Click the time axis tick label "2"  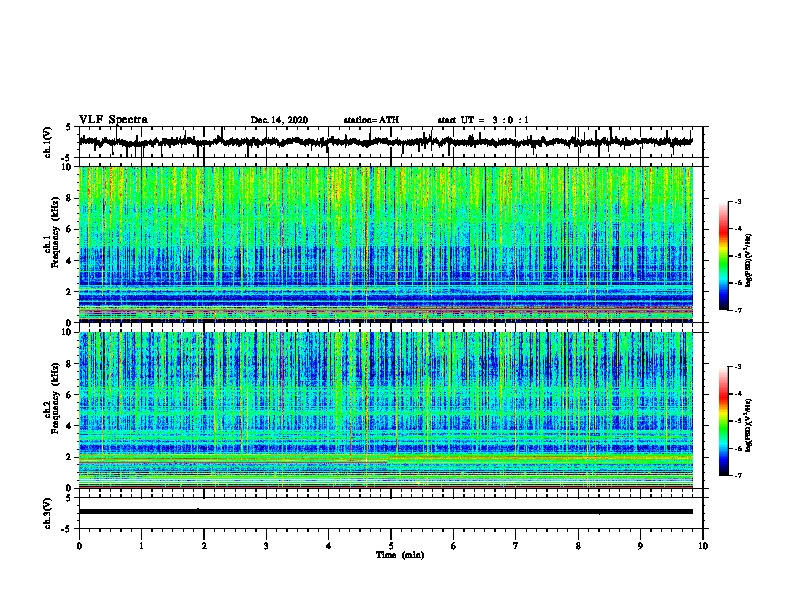(204, 546)
